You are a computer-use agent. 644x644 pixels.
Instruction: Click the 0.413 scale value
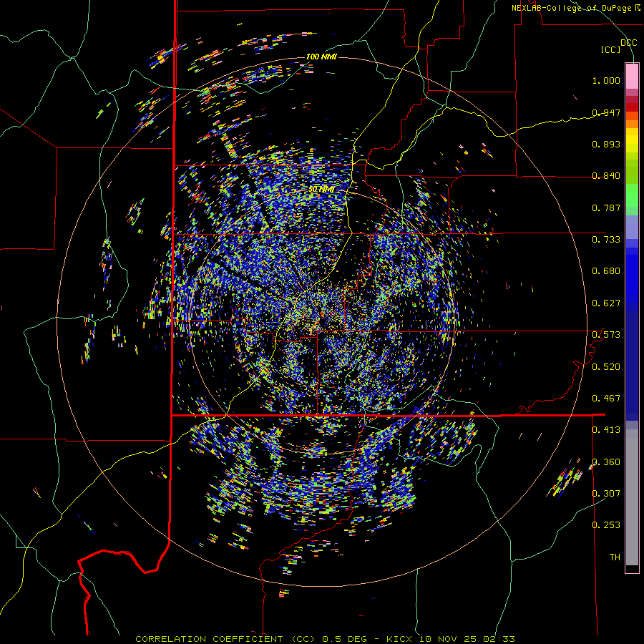pos(606,430)
